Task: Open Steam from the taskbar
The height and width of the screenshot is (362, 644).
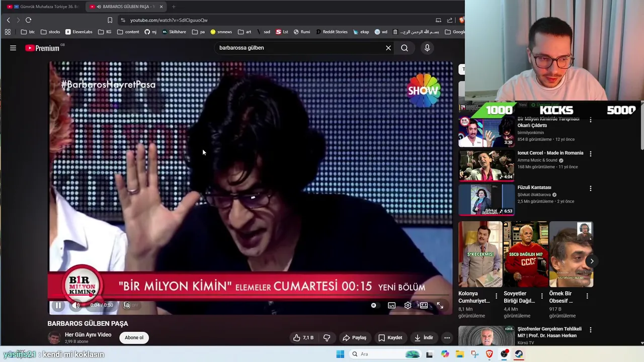Action: 519,354
